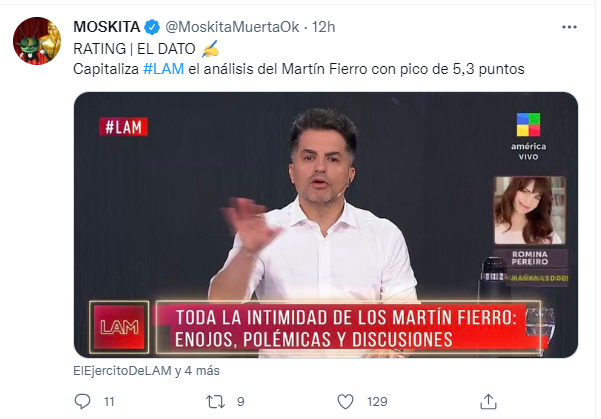The width and height of the screenshot is (601, 419).
Task: Click the likes count 129
Action: [x=377, y=402]
